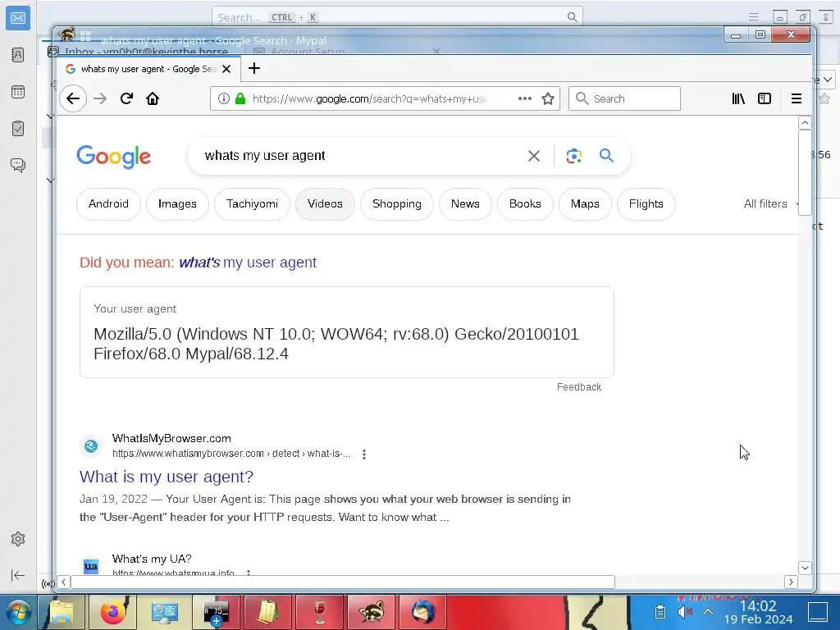Open File Explorer from taskbar
840x630 pixels.
click(62, 612)
